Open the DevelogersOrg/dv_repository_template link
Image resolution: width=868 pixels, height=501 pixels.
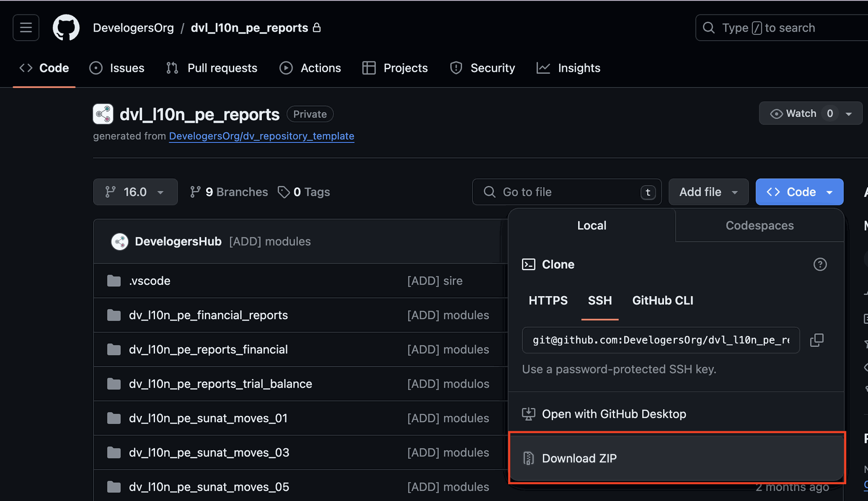click(x=261, y=136)
